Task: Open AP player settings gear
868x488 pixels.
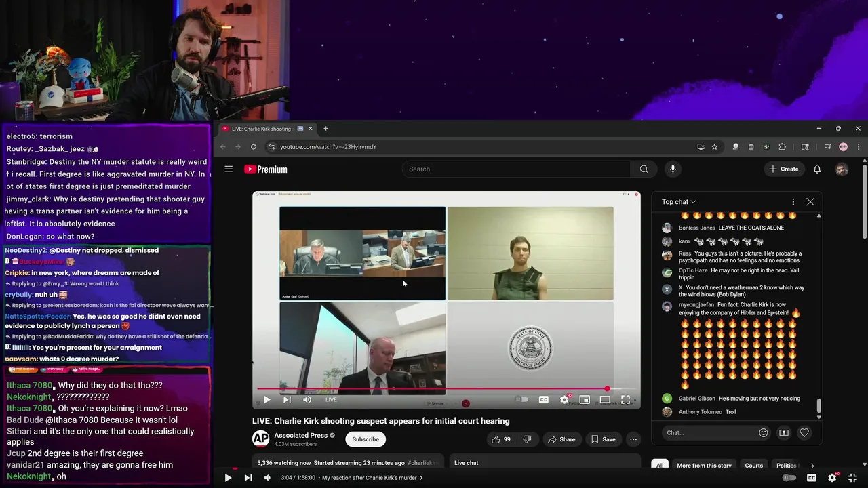Action: [x=564, y=399]
